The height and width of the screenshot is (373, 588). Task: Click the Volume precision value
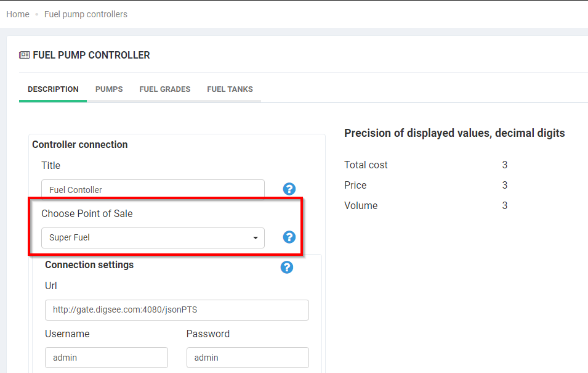(x=504, y=205)
